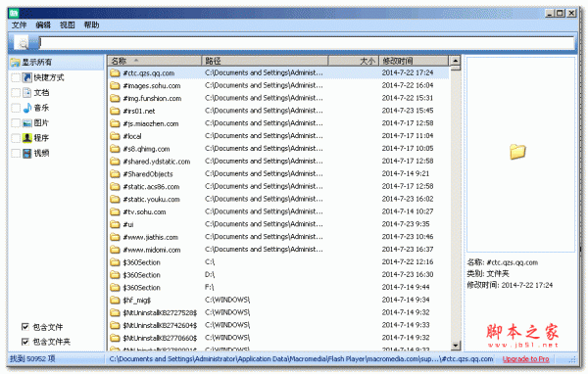The image size is (588, 374).
Task: Open the 文件 menu
Action: (x=19, y=25)
